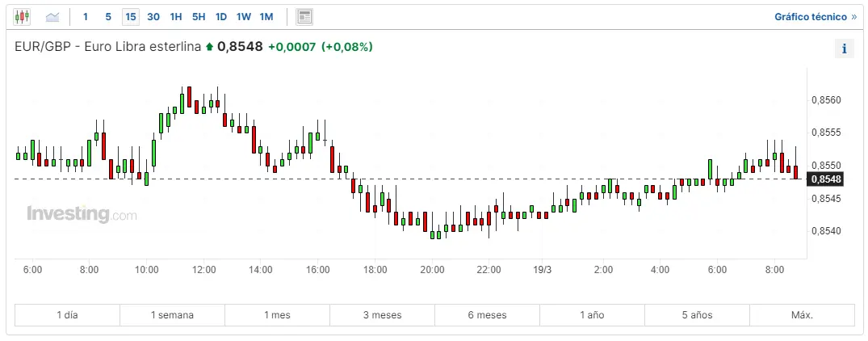Select the candlestick chart type icon
The width and height of the screenshot is (868, 341).
click(22, 17)
